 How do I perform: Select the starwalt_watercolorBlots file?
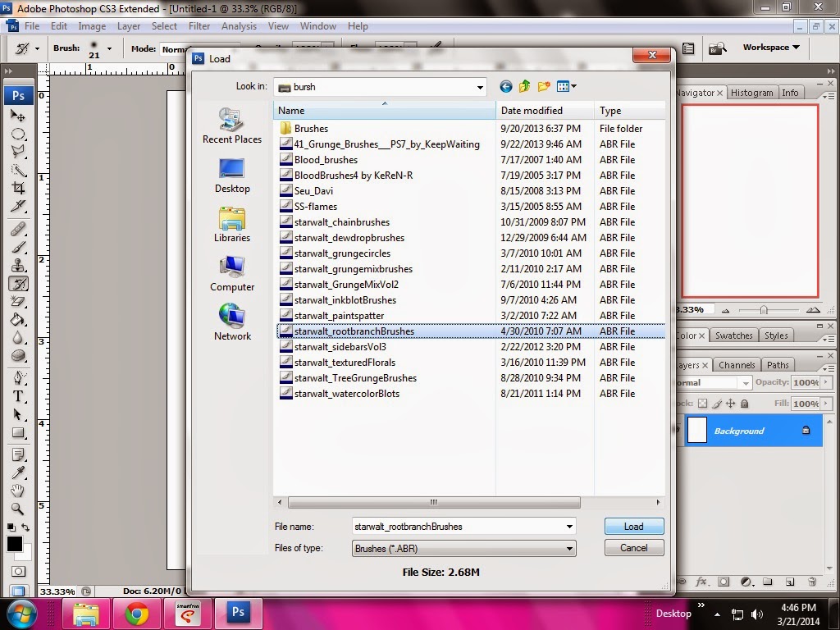[x=345, y=394]
